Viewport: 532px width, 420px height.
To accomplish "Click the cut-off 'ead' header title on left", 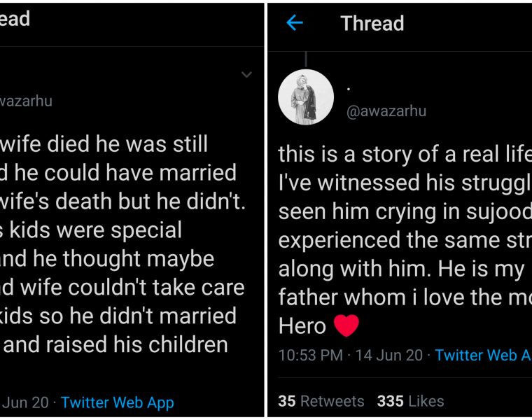I will click(15, 19).
